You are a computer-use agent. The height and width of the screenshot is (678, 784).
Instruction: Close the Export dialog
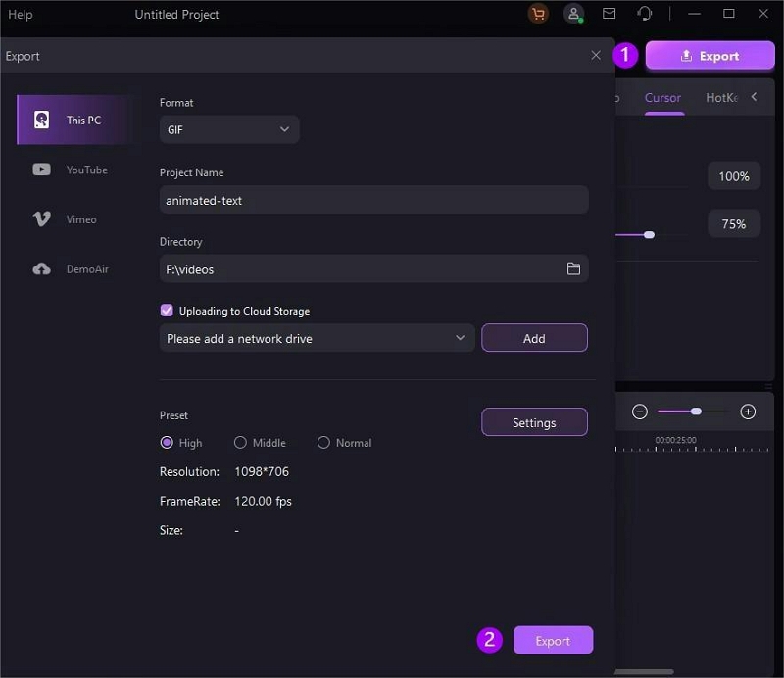[596, 55]
